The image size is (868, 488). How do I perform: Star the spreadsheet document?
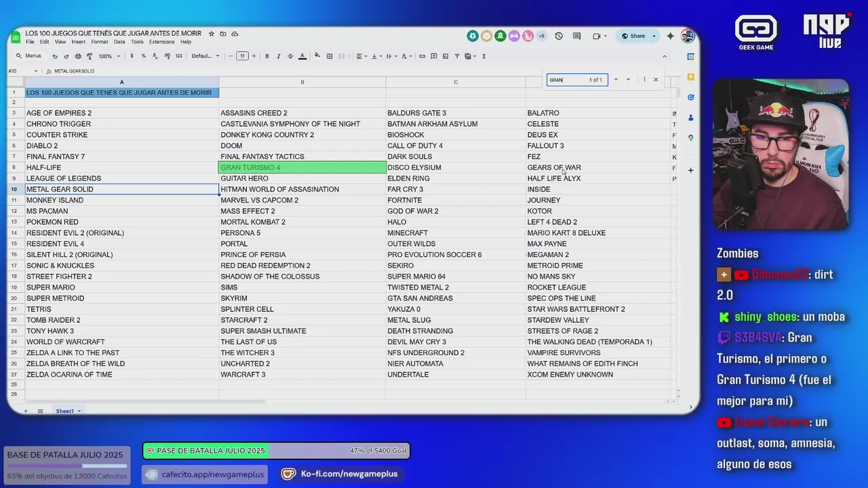coord(212,33)
